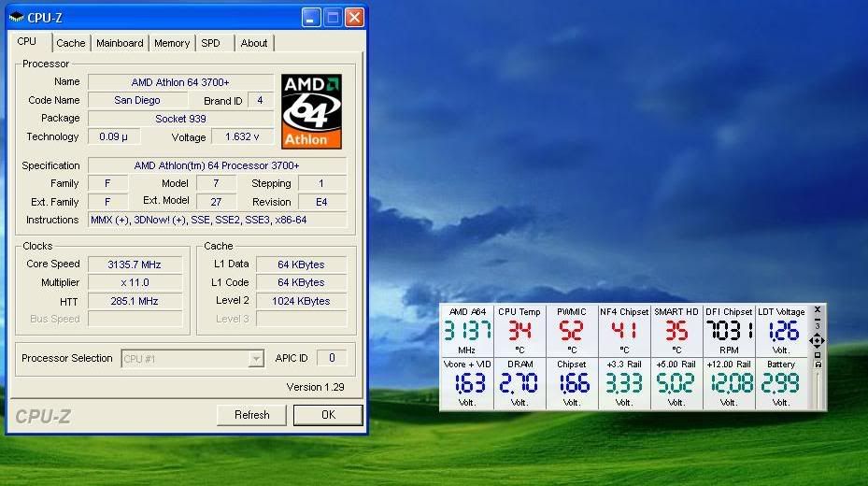
Task: Click the PWMIC 52 °C readout
Action: pyautogui.click(x=571, y=331)
